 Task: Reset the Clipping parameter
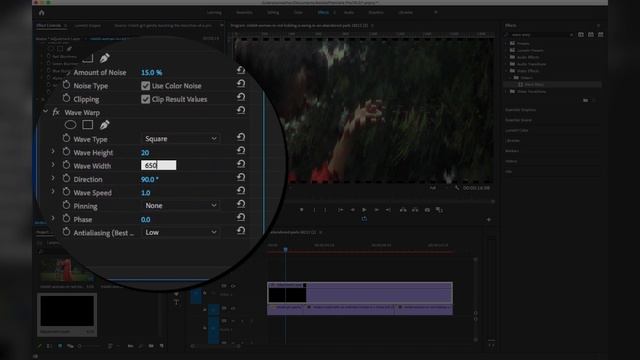pos(241,97)
